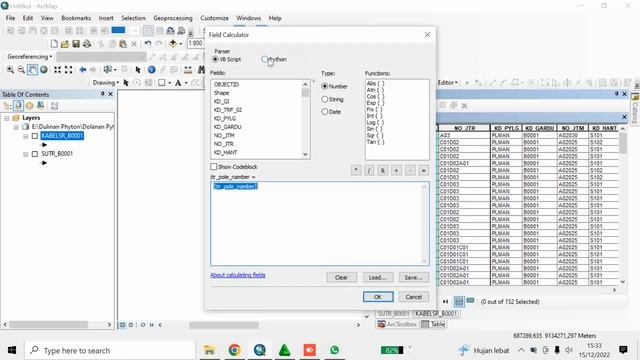This screenshot has height=360, width=640.
Task: Undo the last action
Action: (148, 43)
